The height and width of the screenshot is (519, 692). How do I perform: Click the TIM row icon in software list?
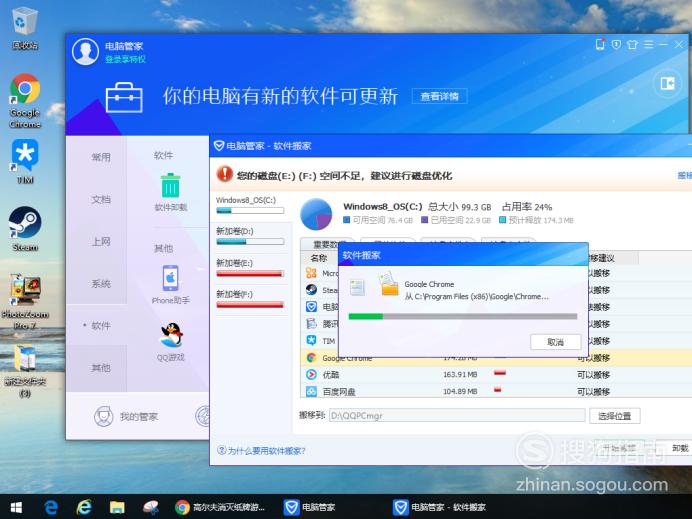click(311, 340)
